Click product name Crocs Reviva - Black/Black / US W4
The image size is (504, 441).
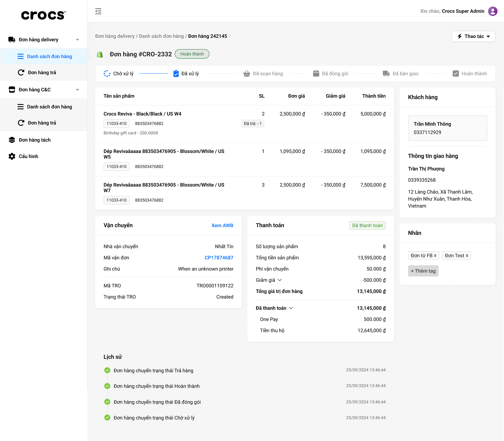142,114
